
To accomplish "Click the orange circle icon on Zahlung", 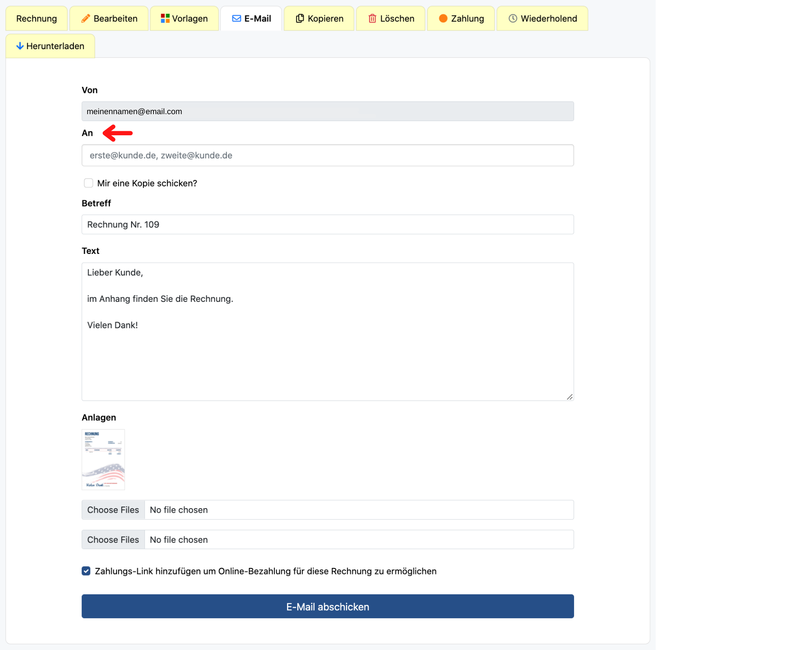I will (443, 18).
